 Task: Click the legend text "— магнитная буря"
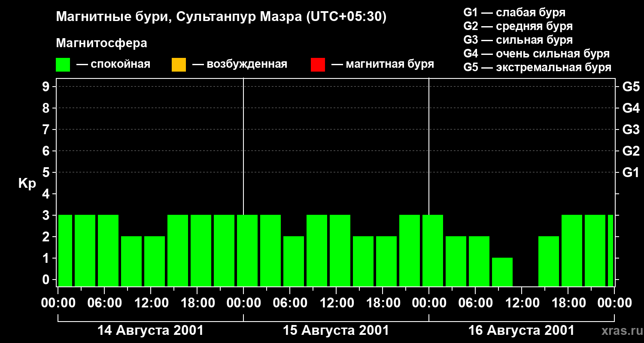383,64
